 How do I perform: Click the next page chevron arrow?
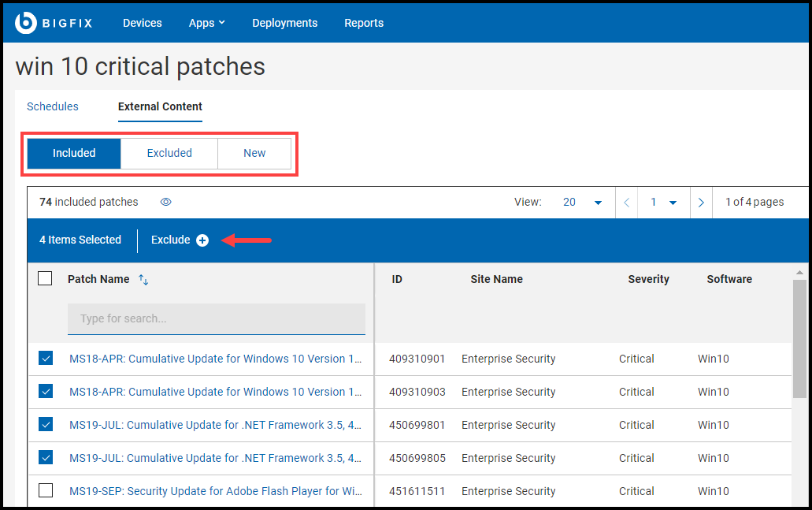pos(701,203)
